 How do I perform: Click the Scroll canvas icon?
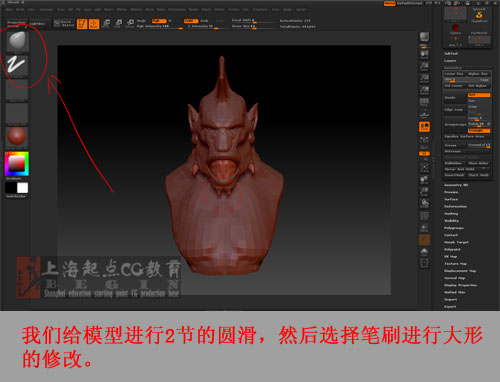coord(424,55)
